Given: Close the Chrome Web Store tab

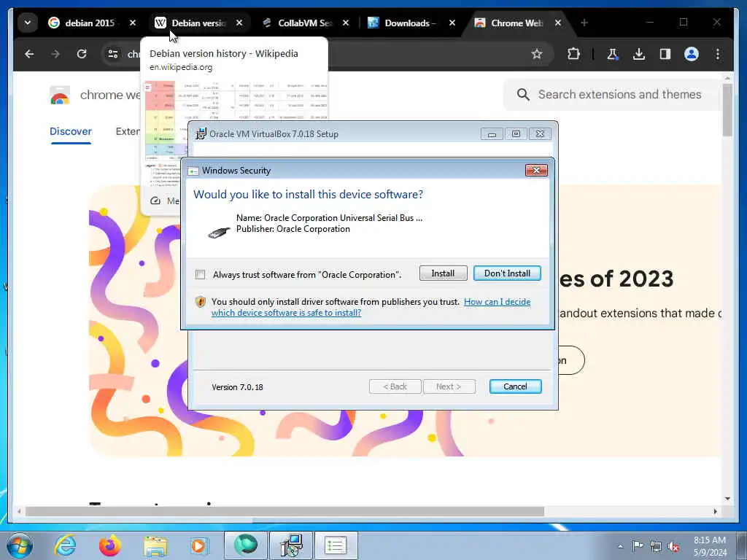Looking at the screenshot, I should tap(558, 23).
